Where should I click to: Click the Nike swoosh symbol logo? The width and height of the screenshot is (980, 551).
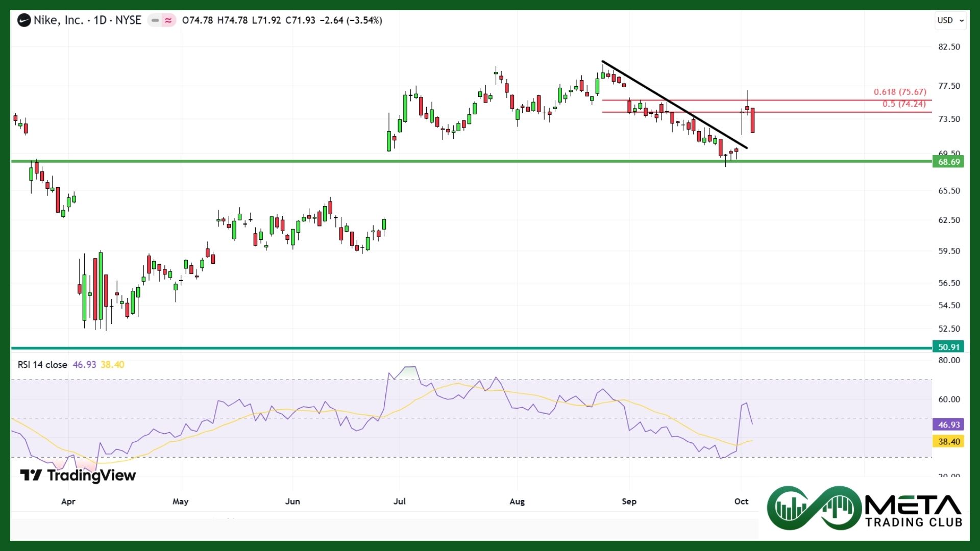pos(24,20)
